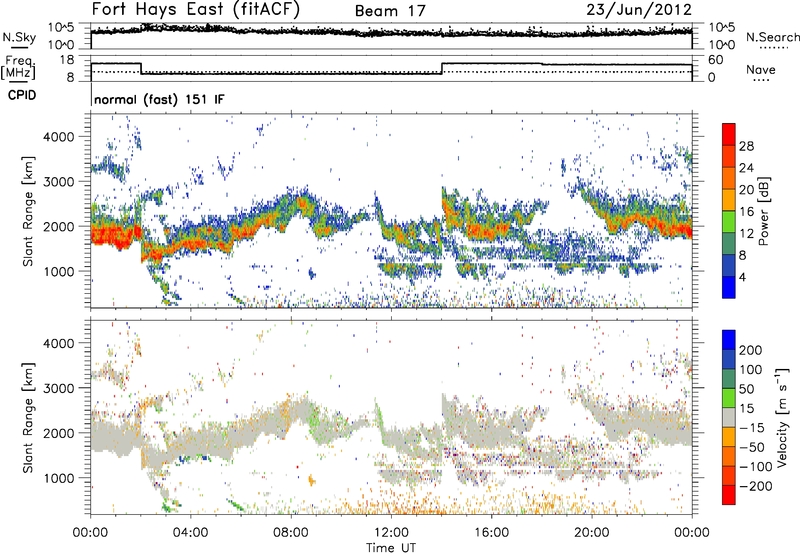The width and height of the screenshot is (800, 554).
Task: Click the 'N.Search' legend label
Action: 773,37
